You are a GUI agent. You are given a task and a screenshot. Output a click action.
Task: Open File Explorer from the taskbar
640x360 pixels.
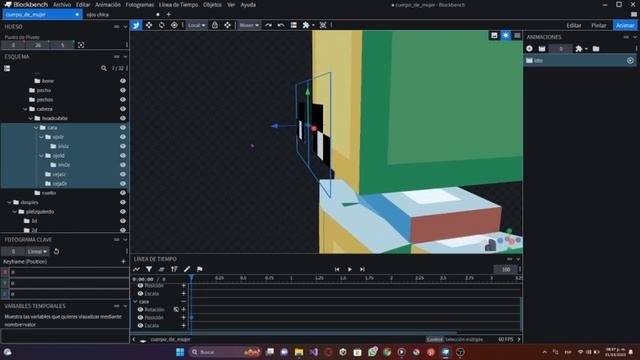(x=299, y=352)
